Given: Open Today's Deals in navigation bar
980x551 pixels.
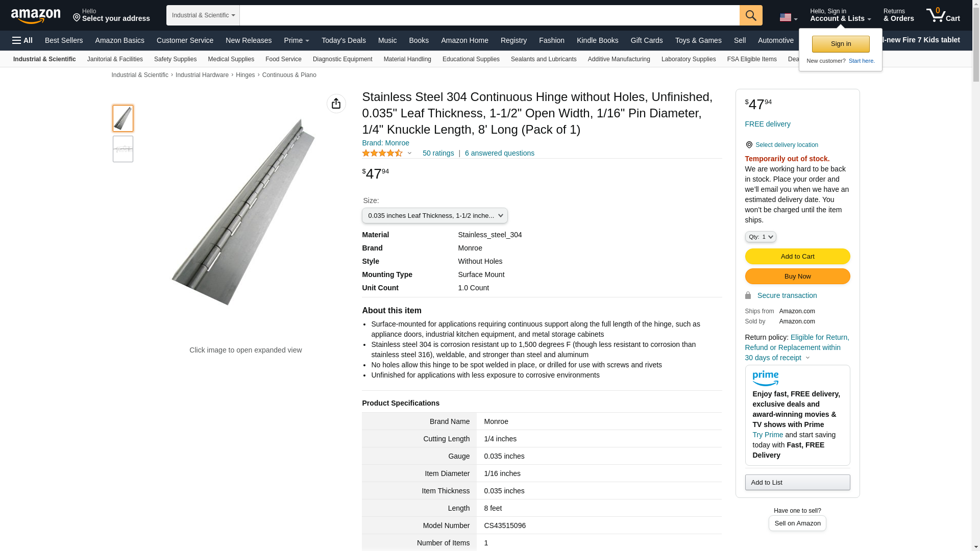Looking at the screenshot, I should coord(343,40).
